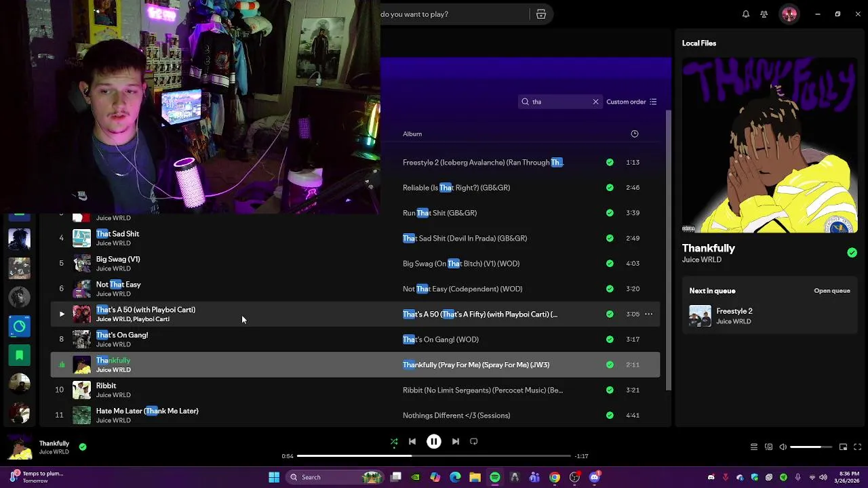
Task: Toggle saved checkmark in the now playing panel
Action: click(852, 253)
